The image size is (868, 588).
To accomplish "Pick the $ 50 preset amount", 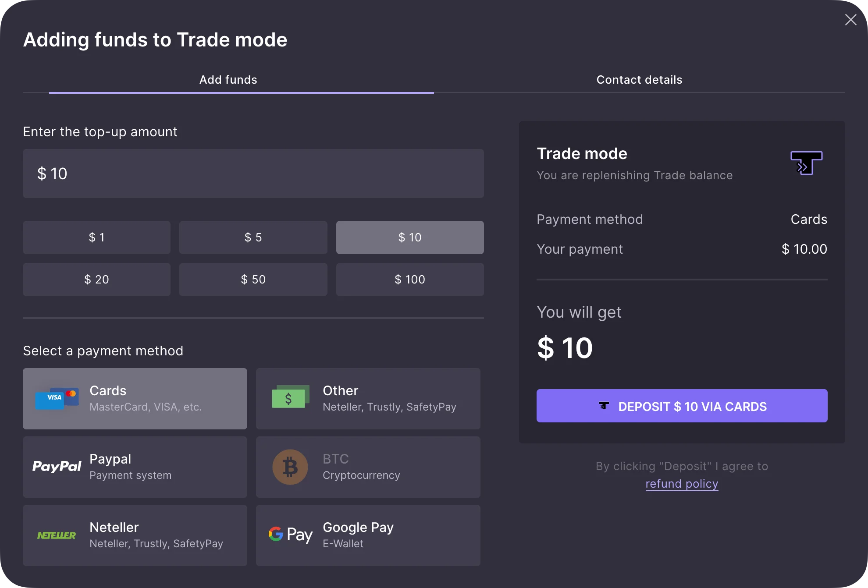I will point(253,280).
